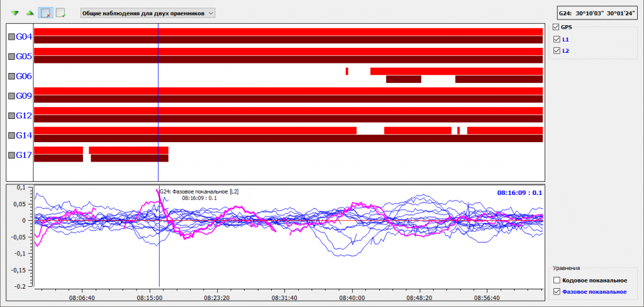The image size is (644, 307).
Task: Uncheck the GPS checkbox
Action: tap(555, 27)
